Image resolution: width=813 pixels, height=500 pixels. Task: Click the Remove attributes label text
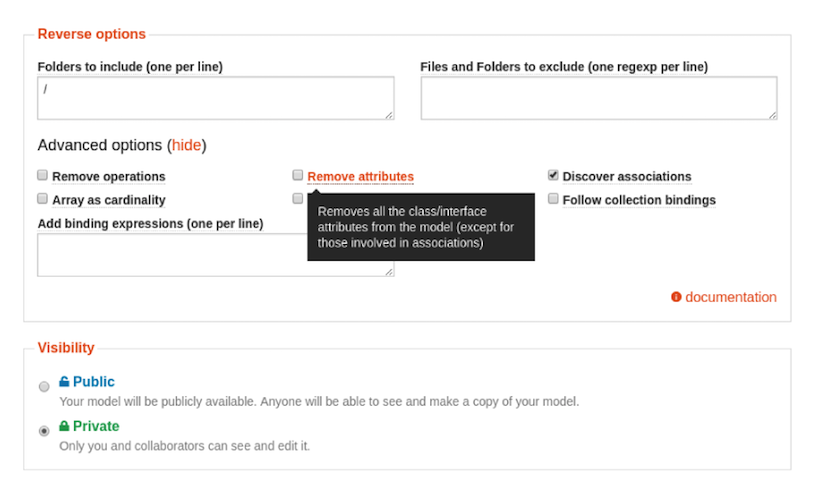[360, 177]
